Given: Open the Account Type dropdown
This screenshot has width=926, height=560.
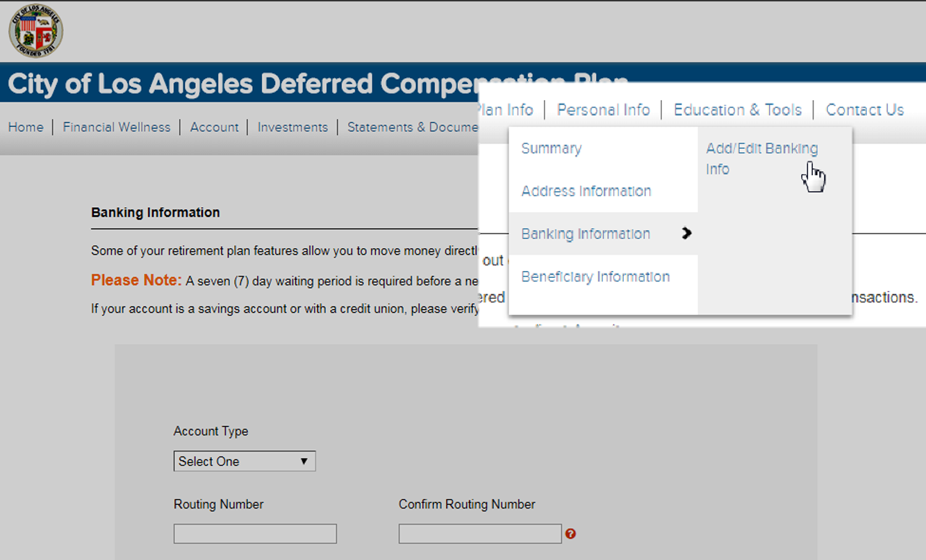Looking at the screenshot, I should 245,461.
